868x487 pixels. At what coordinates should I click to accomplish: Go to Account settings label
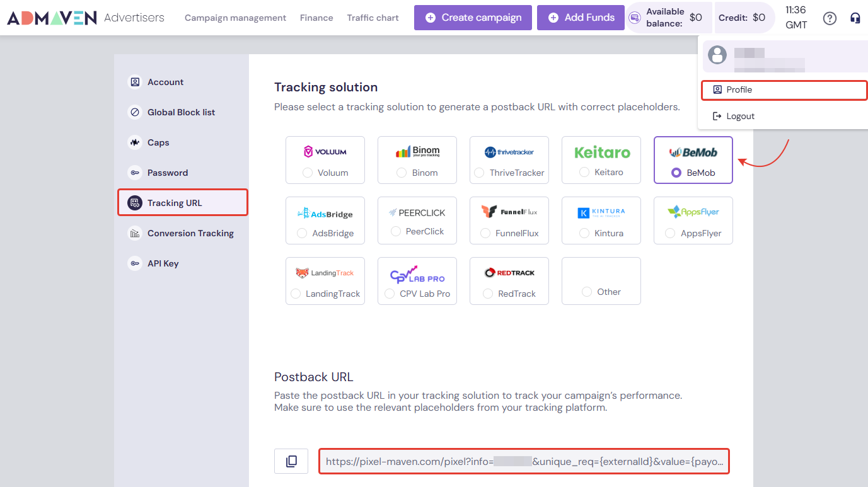[165, 82]
